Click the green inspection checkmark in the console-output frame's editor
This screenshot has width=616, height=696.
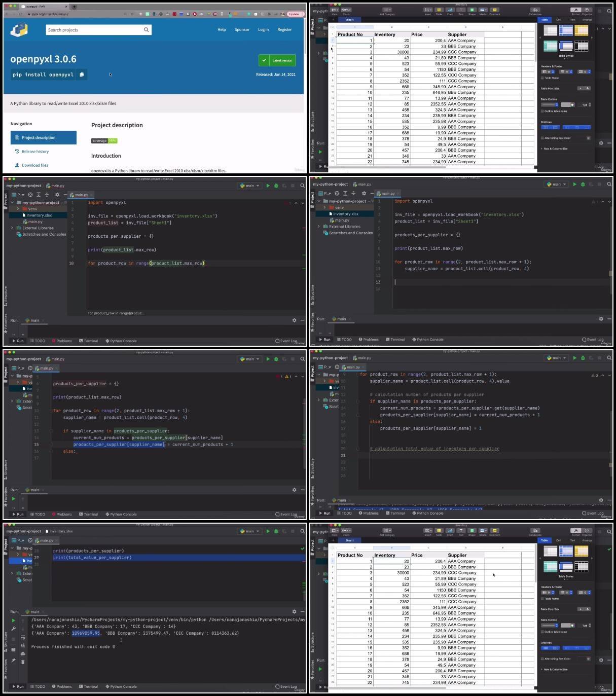[303, 548]
